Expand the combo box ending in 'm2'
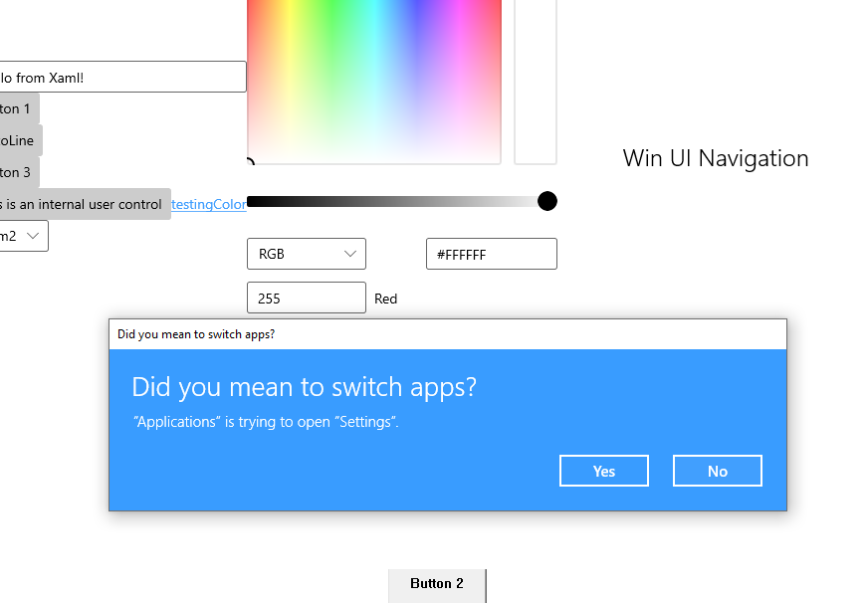 (x=24, y=236)
